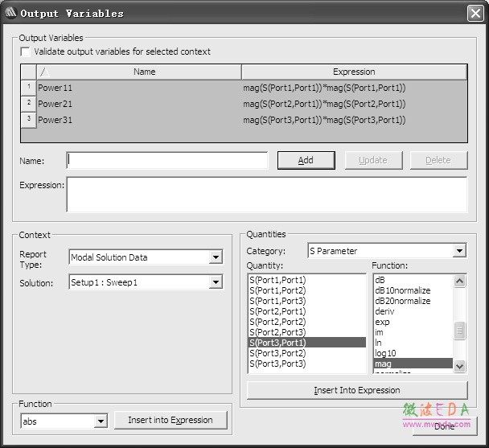Screen dimensions: 489x448
Task: Choose dB in the Function list
Action: click(x=380, y=280)
